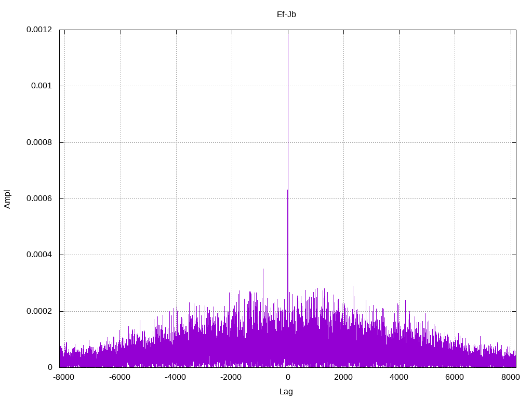Viewport: 532px width, 399px height.
Task: Click the y-axis value 0.001
Action: click(42, 86)
